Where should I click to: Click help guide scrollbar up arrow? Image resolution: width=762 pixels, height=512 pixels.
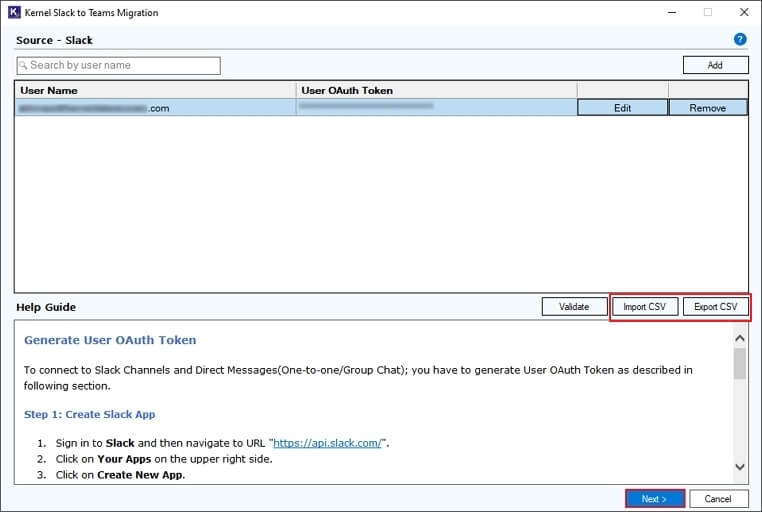click(740, 338)
